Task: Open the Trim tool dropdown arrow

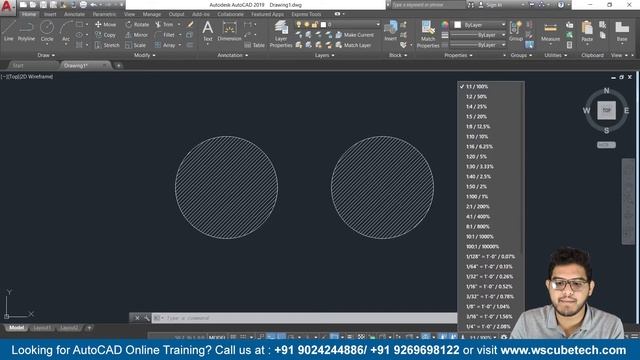Action: tap(178, 24)
